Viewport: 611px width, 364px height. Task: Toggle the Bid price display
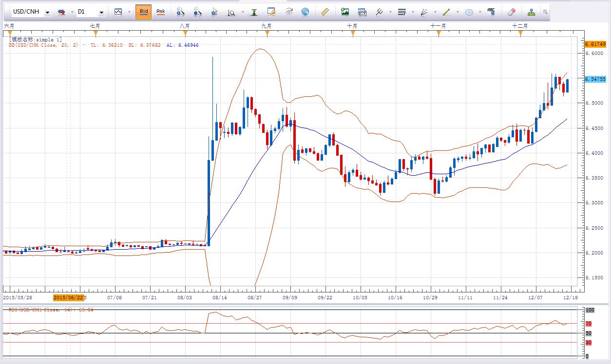[x=143, y=12]
